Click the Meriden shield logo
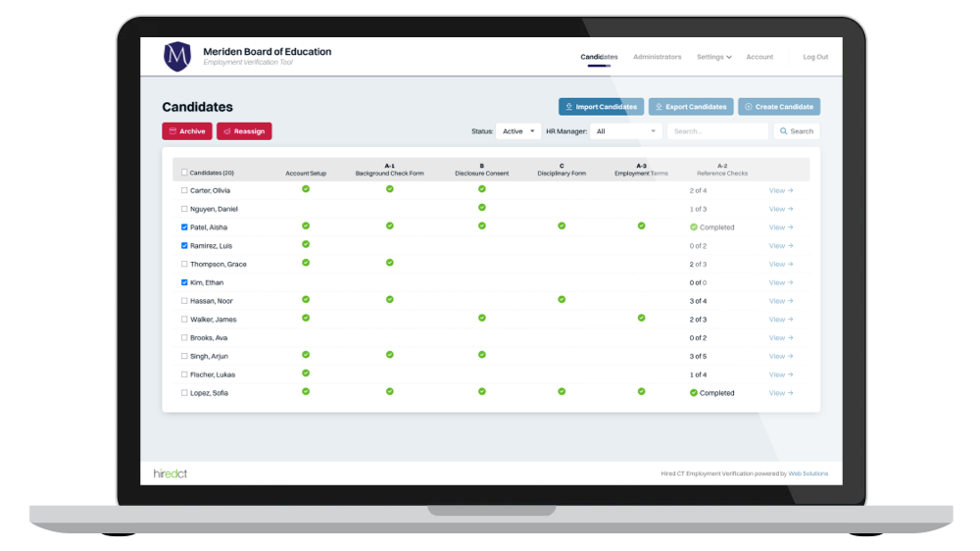 pyautogui.click(x=176, y=56)
